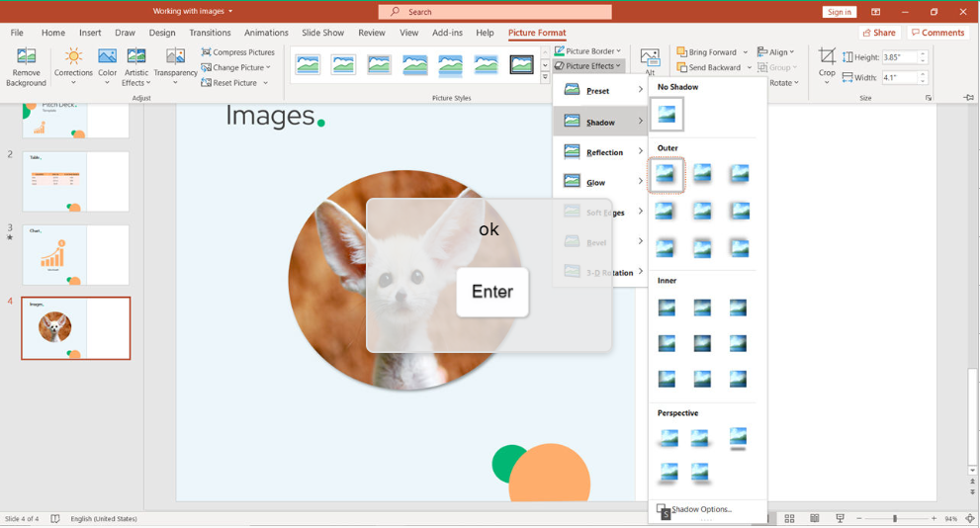Open the Transparency options
This screenshot has width=980, height=528.
pyautogui.click(x=175, y=67)
